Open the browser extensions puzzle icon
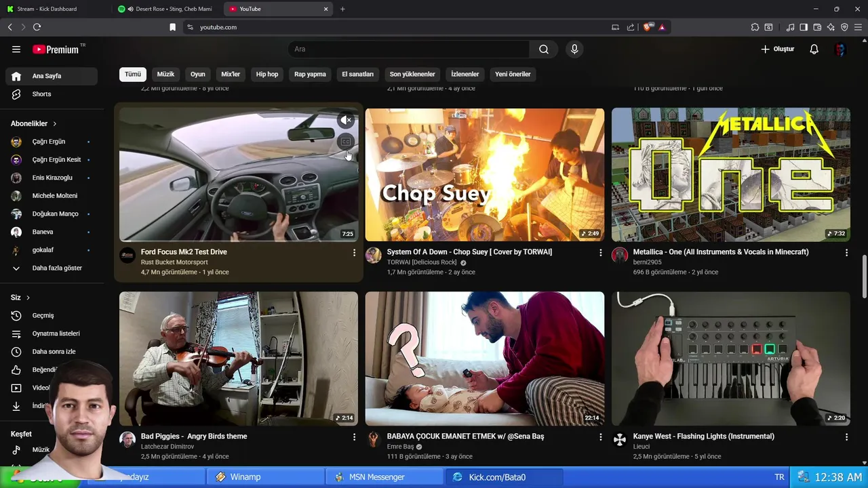 pos(755,27)
